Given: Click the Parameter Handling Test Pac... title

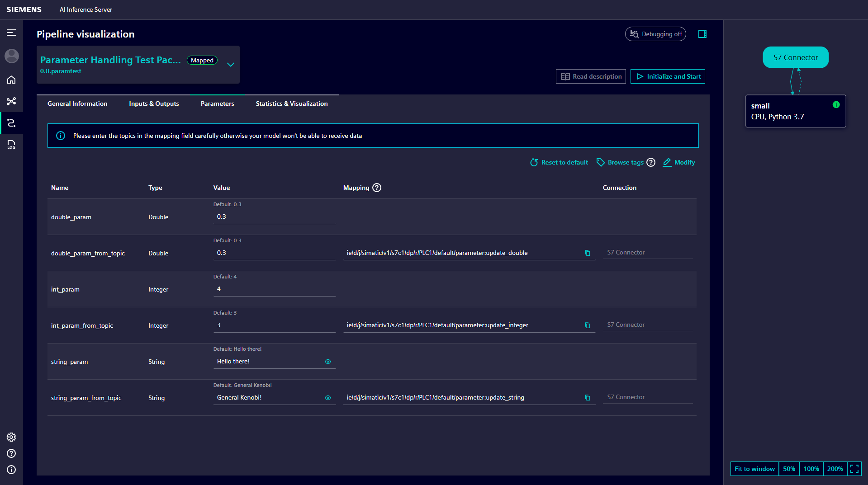Looking at the screenshot, I should [110, 60].
